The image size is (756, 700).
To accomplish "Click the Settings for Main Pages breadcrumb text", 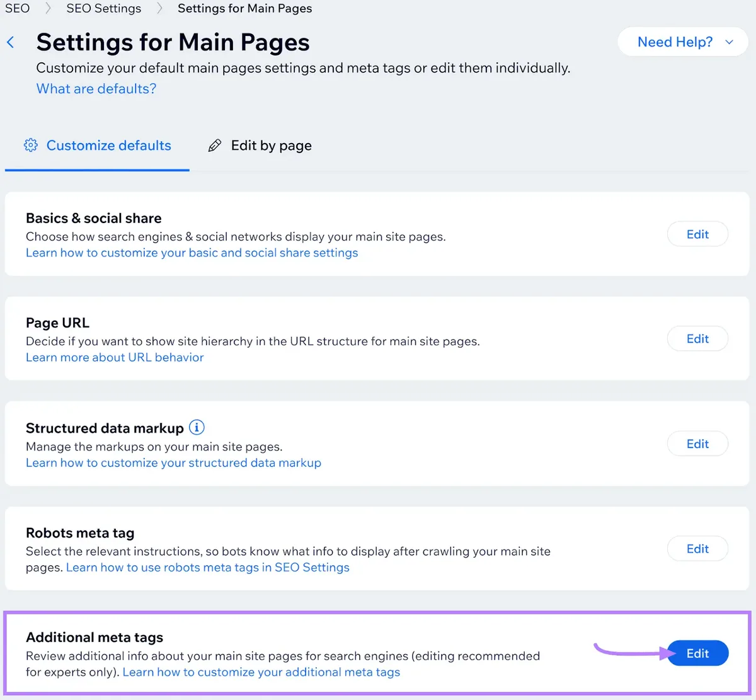I will click(x=245, y=8).
